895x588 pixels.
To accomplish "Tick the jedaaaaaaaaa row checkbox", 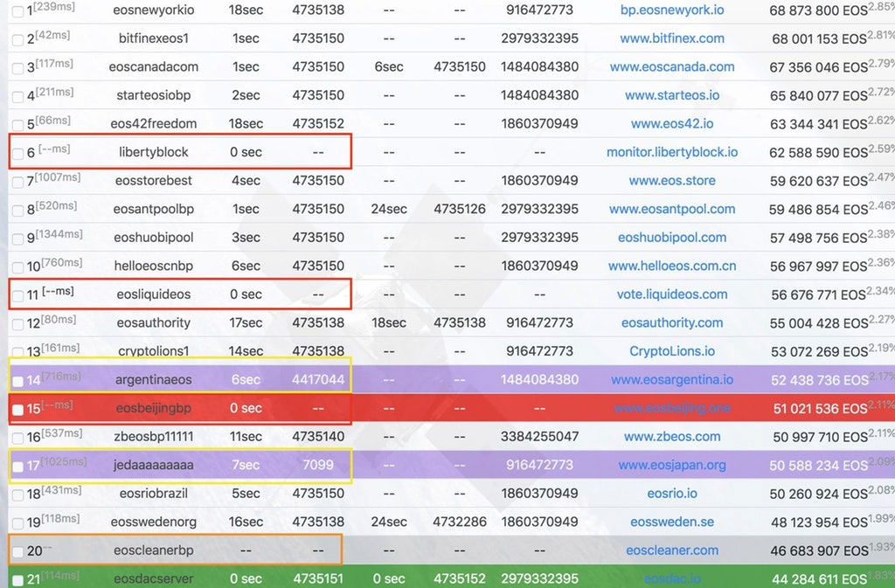I will [17, 467].
